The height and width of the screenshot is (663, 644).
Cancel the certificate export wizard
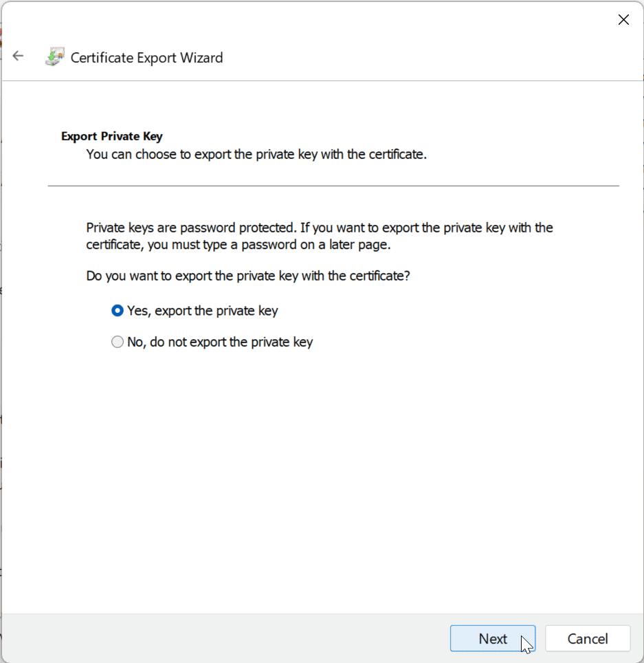tap(588, 638)
